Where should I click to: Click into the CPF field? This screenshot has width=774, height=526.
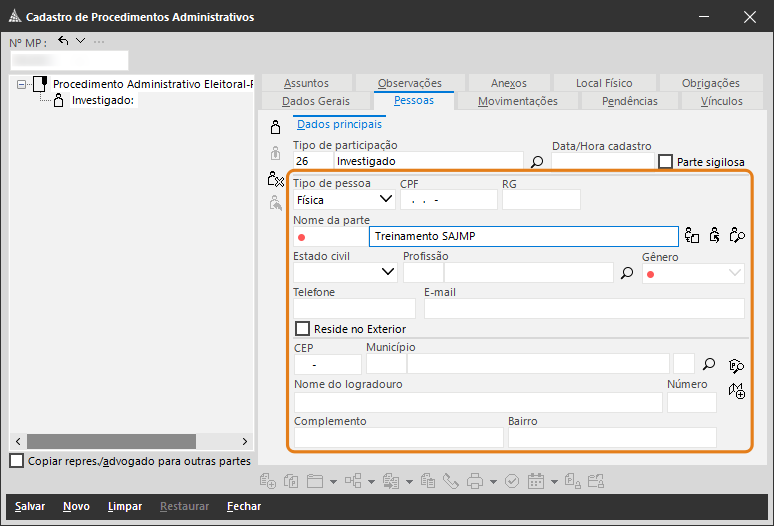click(449, 200)
